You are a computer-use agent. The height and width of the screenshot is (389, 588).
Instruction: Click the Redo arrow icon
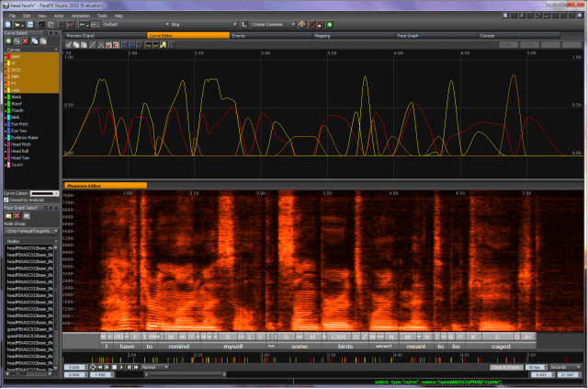pos(51,25)
